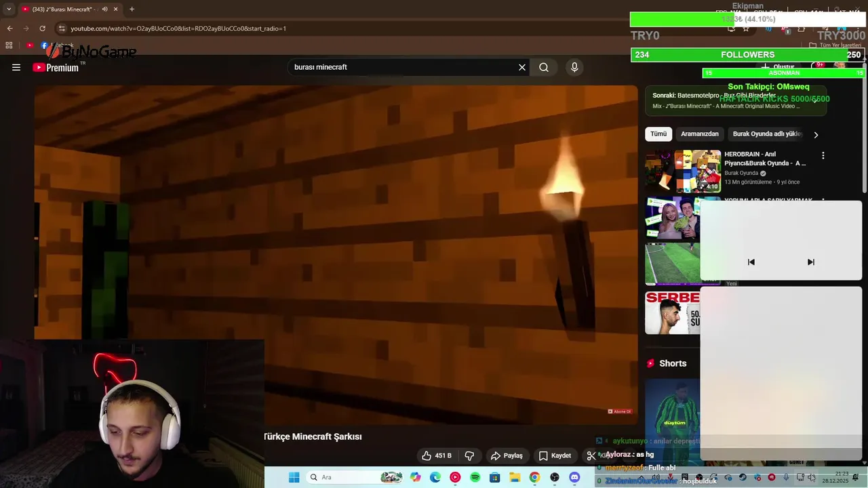This screenshot has width=868, height=488.
Task: Open site info icon in address bar
Action: (x=62, y=28)
